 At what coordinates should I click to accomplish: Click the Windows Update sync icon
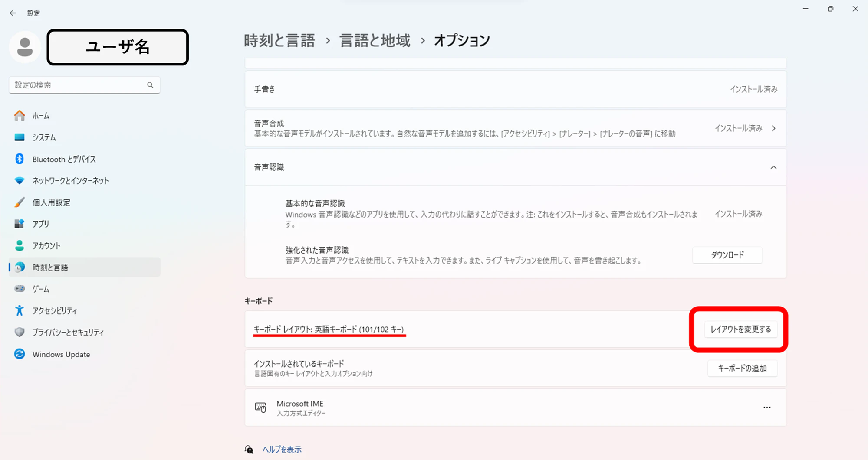pyautogui.click(x=20, y=354)
